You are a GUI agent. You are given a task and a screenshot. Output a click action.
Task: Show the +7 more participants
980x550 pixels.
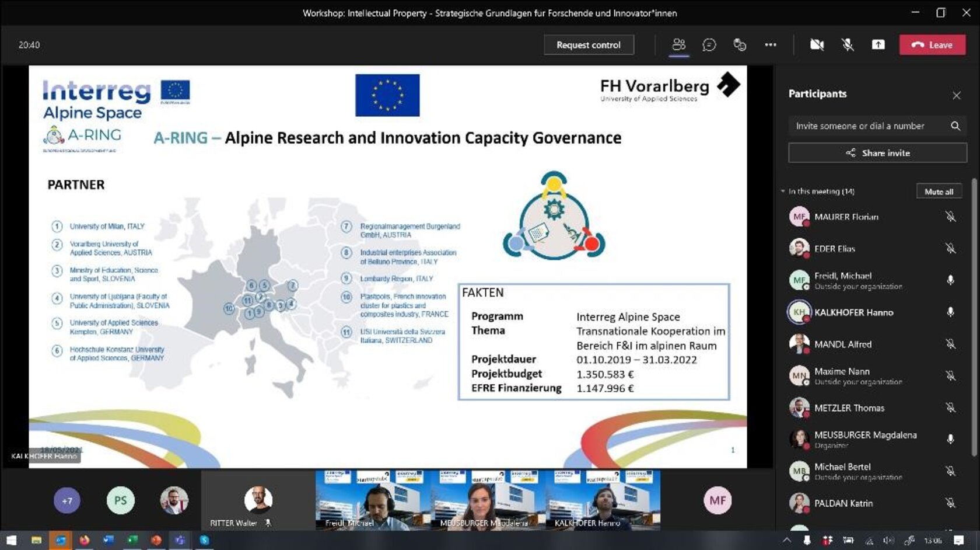tap(67, 500)
